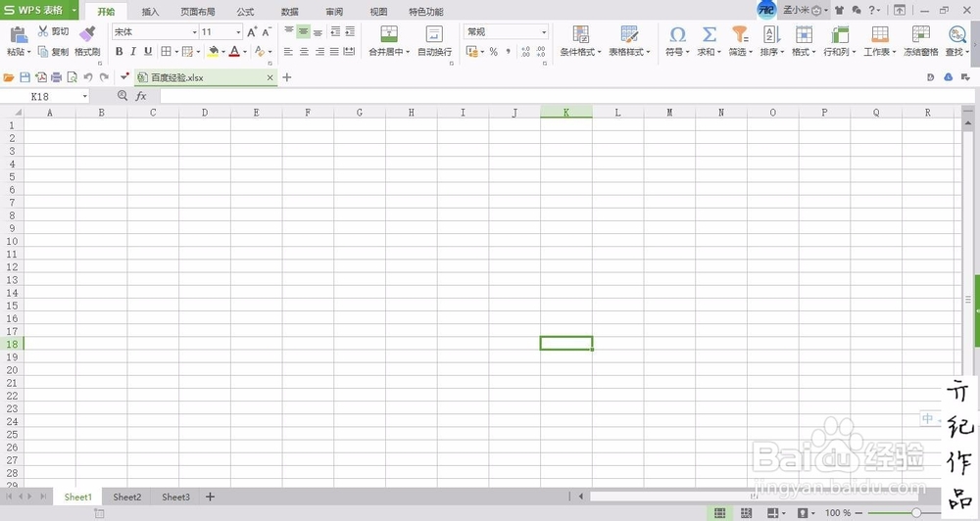Switch to the 插入 ribbon tab
The width and height of the screenshot is (980, 521).
coord(150,11)
